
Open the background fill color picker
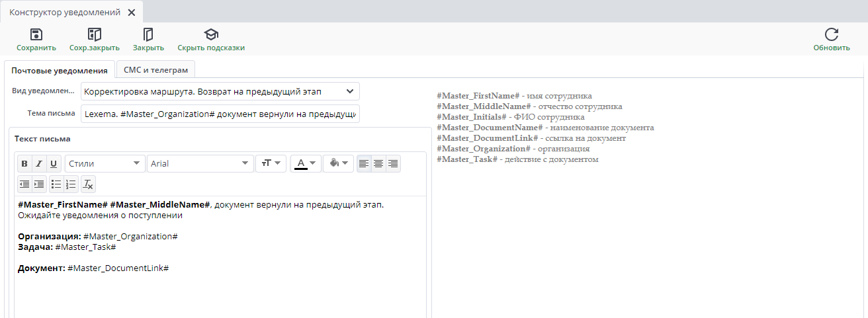click(x=338, y=163)
